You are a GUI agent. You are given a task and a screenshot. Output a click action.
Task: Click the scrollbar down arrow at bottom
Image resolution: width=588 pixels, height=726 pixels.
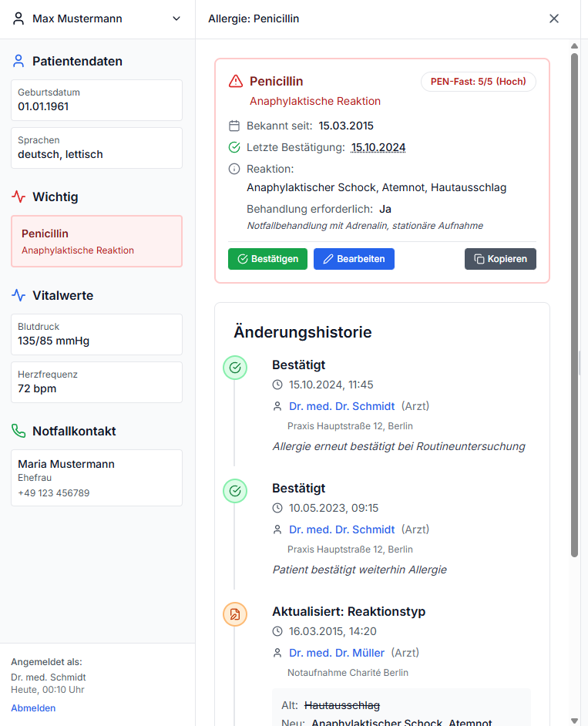pos(574,718)
